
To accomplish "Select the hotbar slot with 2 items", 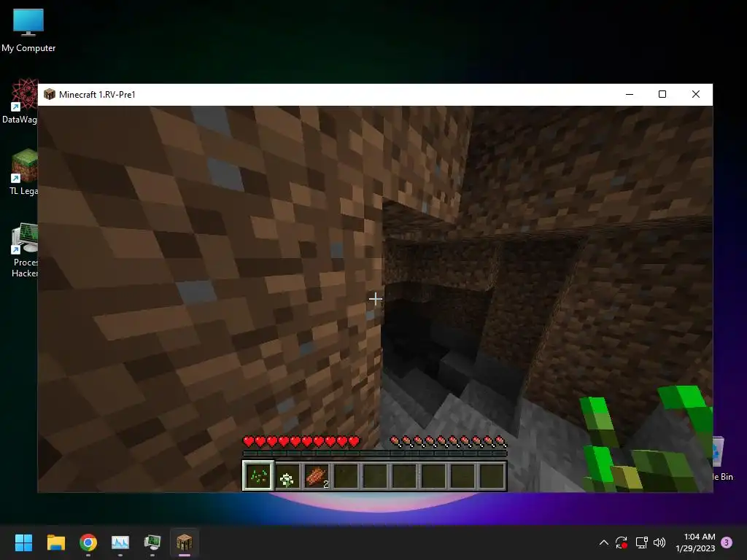I will click(x=317, y=475).
